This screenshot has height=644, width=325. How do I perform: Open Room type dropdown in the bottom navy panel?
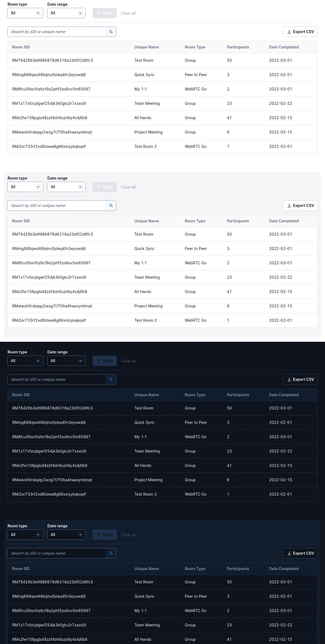(x=25, y=535)
